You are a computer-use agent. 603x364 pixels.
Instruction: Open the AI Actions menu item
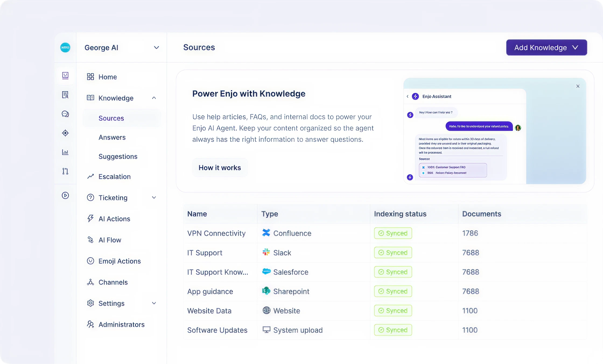point(114,219)
